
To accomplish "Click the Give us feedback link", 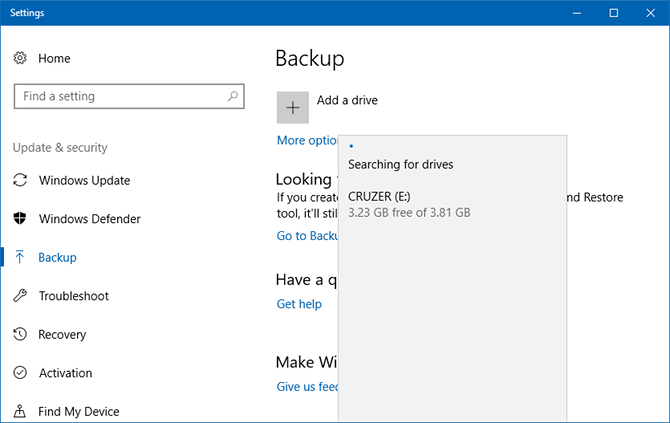I will coord(307,386).
